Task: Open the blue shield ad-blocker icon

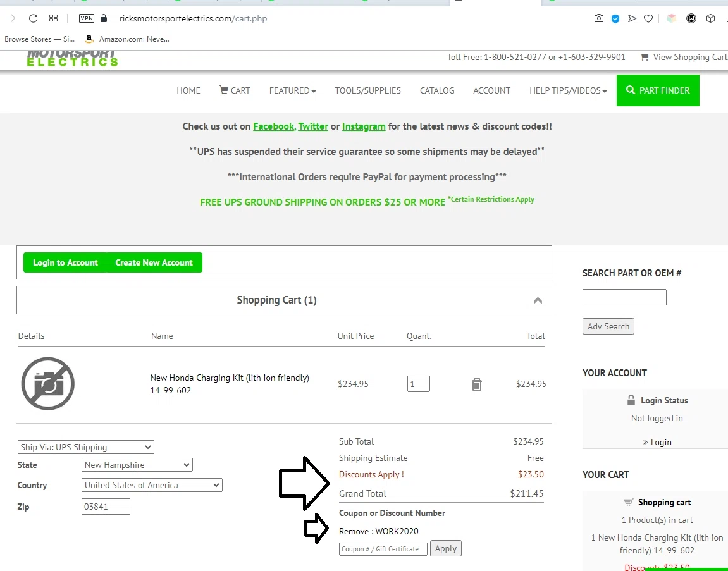Action: point(615,18)
